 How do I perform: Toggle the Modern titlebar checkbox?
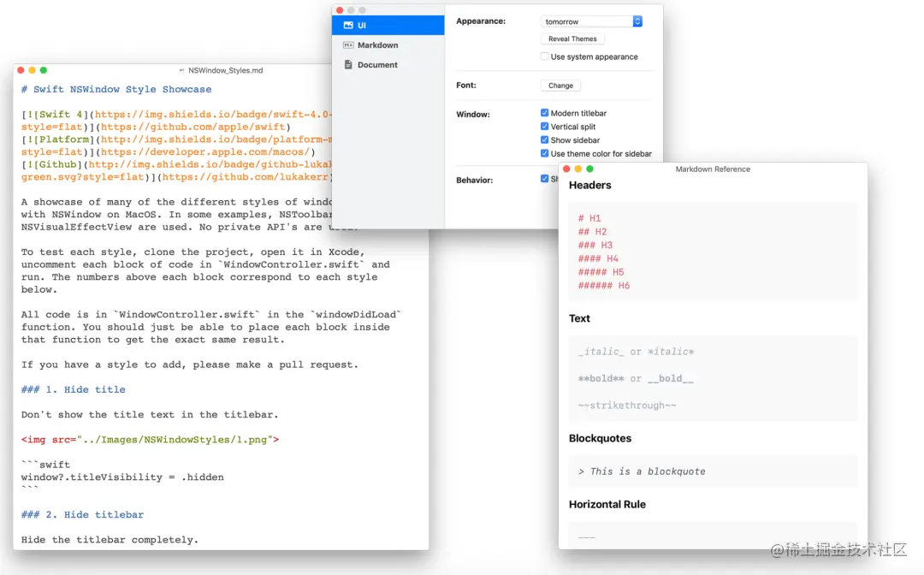[x=544, y=113]
